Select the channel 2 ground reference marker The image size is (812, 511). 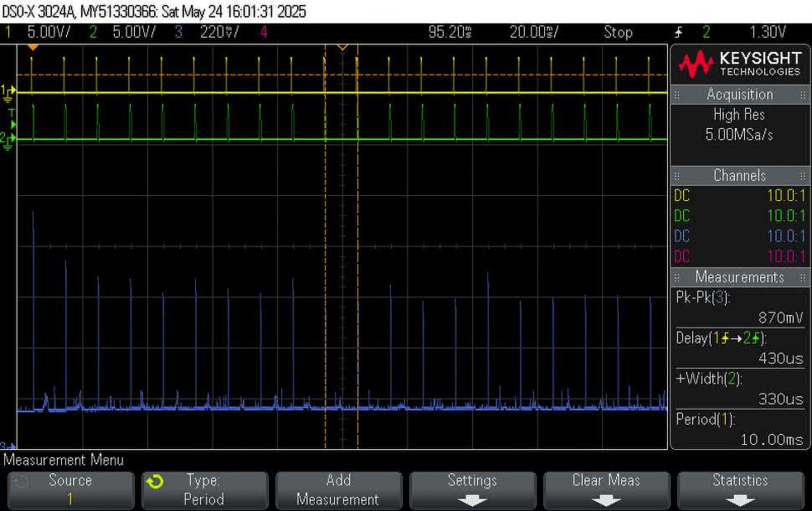[x=8, y=139]
